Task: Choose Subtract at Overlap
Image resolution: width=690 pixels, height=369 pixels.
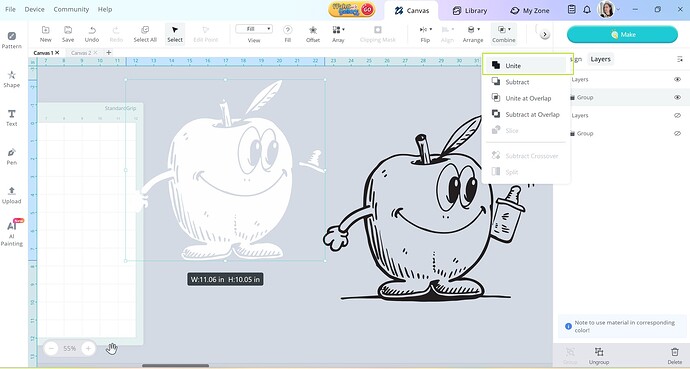Action: (526, 114)
